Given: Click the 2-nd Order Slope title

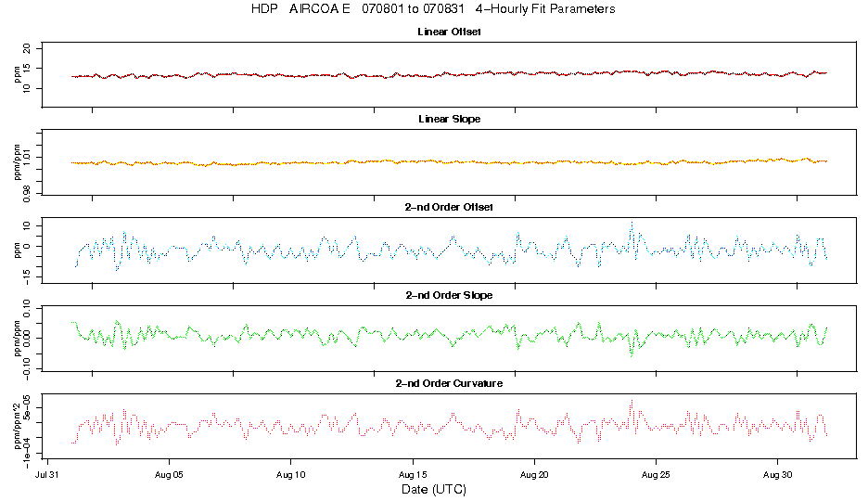Looking at the screenshot, I should (x=447, y=295).
